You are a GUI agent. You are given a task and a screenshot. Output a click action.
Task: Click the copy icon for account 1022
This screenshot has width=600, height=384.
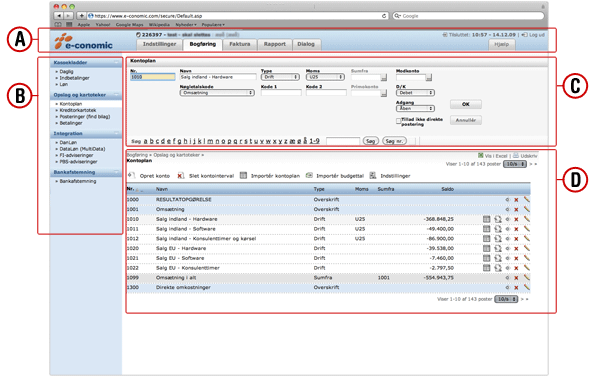(x=497, y=268)
